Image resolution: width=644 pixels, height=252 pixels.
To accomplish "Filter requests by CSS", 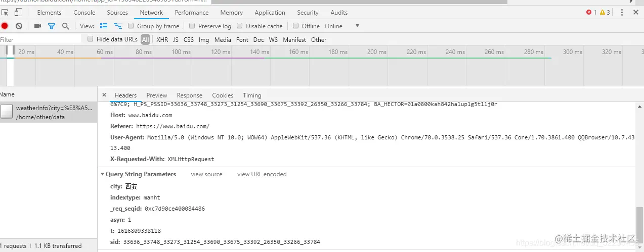I will pos(189,39).
